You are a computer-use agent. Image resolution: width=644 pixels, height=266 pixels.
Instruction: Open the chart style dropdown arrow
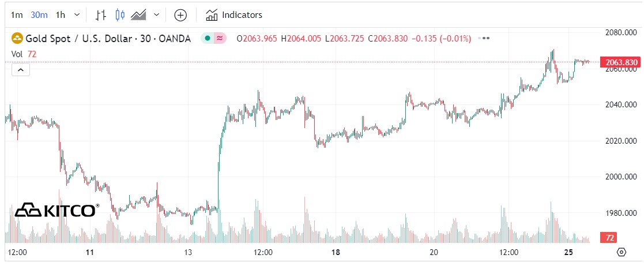pyautogui.click(x=156, y=15)
